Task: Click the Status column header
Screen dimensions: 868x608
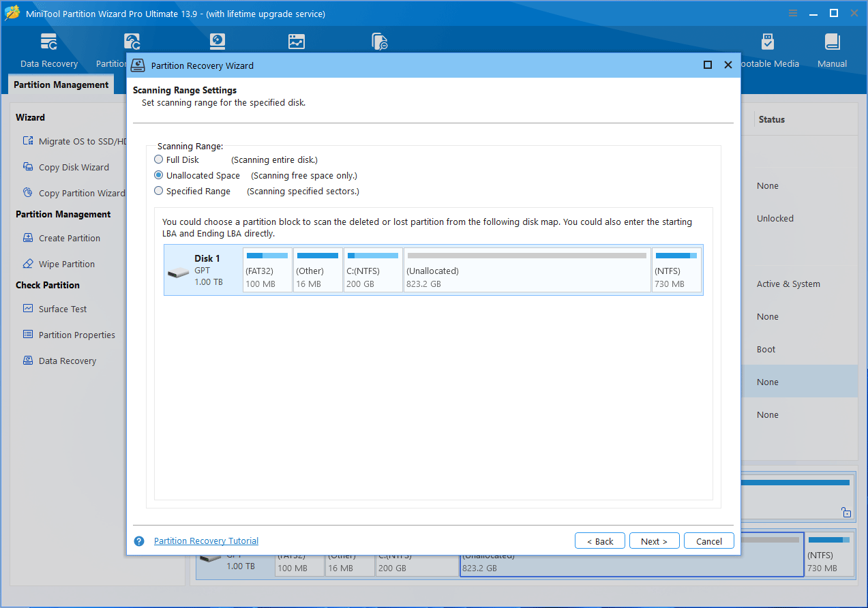Action: 771,119
